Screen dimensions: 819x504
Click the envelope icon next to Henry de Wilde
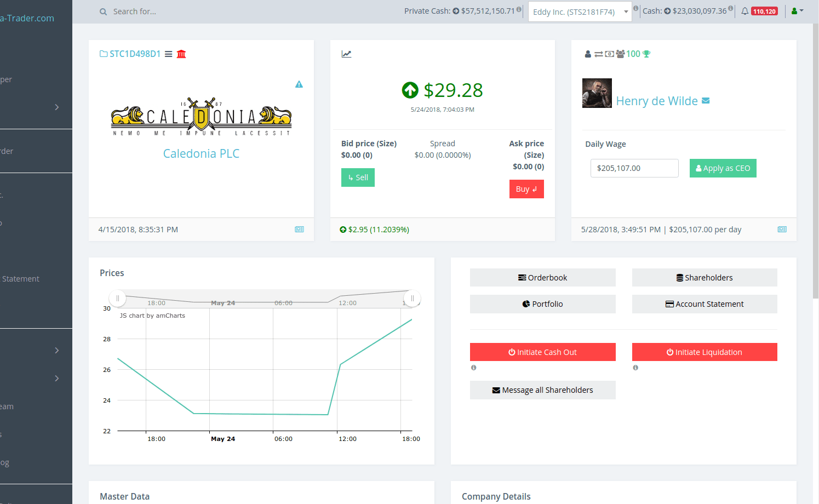706,101
